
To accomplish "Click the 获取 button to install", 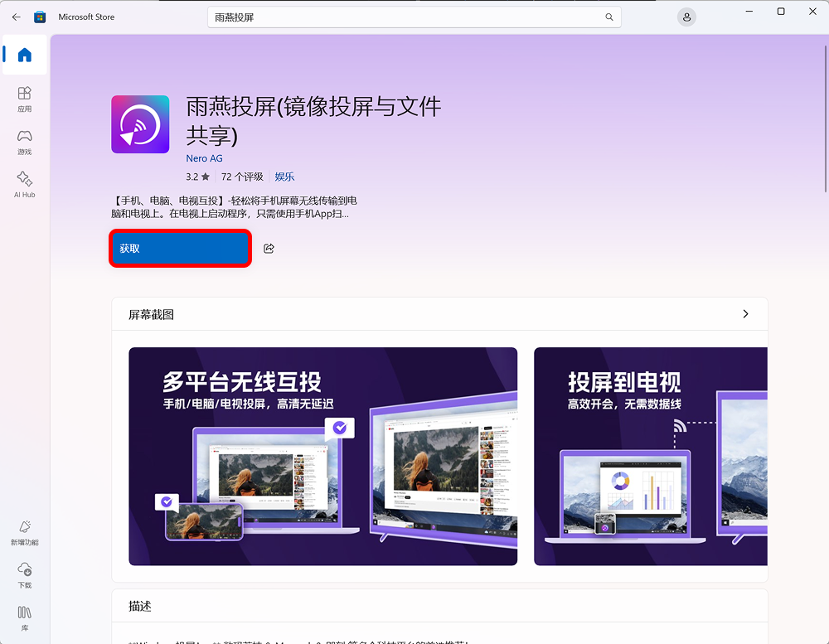I will pyautogui.click(x=180, y=249).
